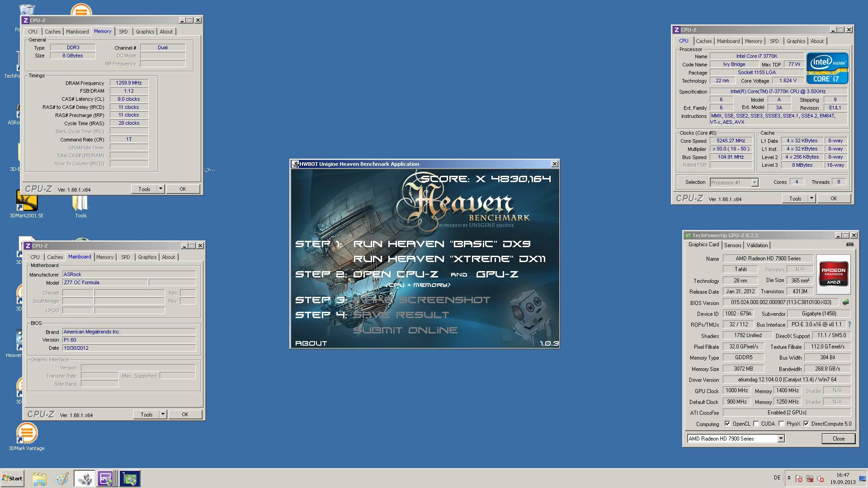This screenshot has width=868, height=488.
Task: Click the CPU-Z Memory window's title icon
Action: pos(26,20)
